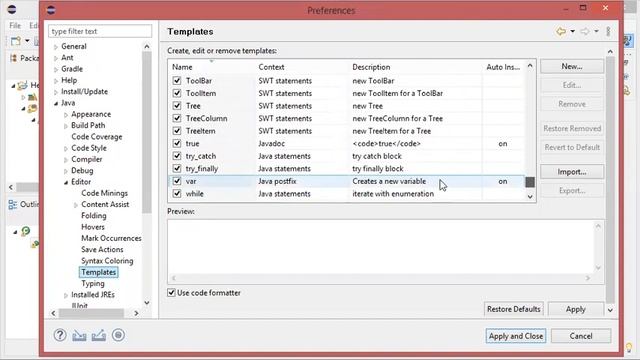The height and width of the screenshot is (360, 640).
Task: Expand the Ant tree node
Action: pyautogui.click(x=56, y=58)
